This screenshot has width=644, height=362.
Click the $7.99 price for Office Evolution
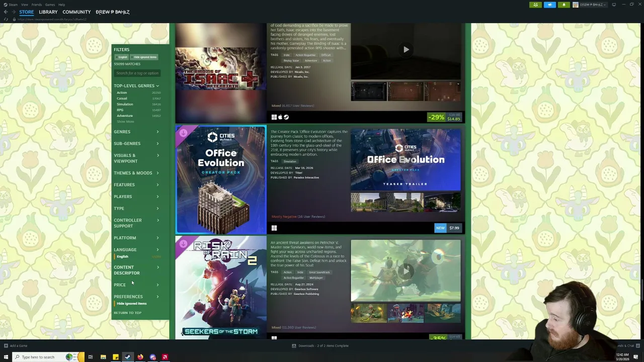click(454, 228)
